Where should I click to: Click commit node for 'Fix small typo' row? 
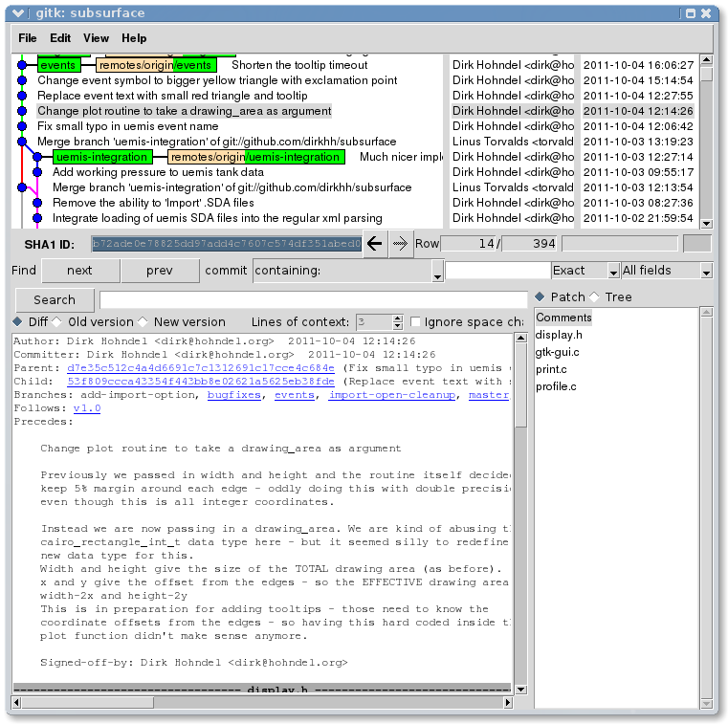[x=22, y=126]
